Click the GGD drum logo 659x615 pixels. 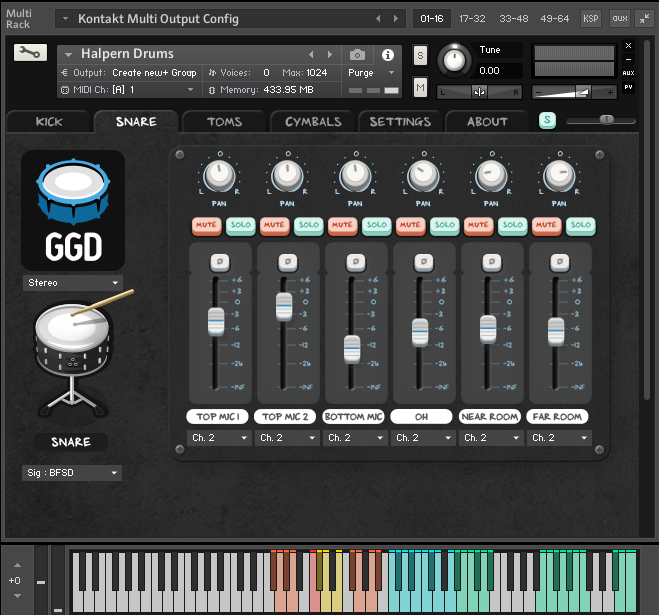click(x=73, y=210)
